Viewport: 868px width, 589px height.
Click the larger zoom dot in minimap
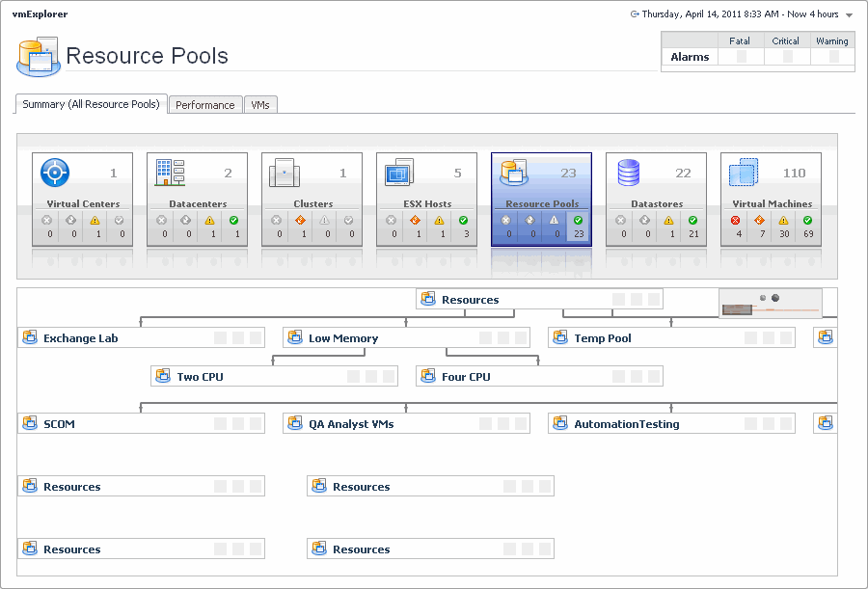(x=775, y=298)
